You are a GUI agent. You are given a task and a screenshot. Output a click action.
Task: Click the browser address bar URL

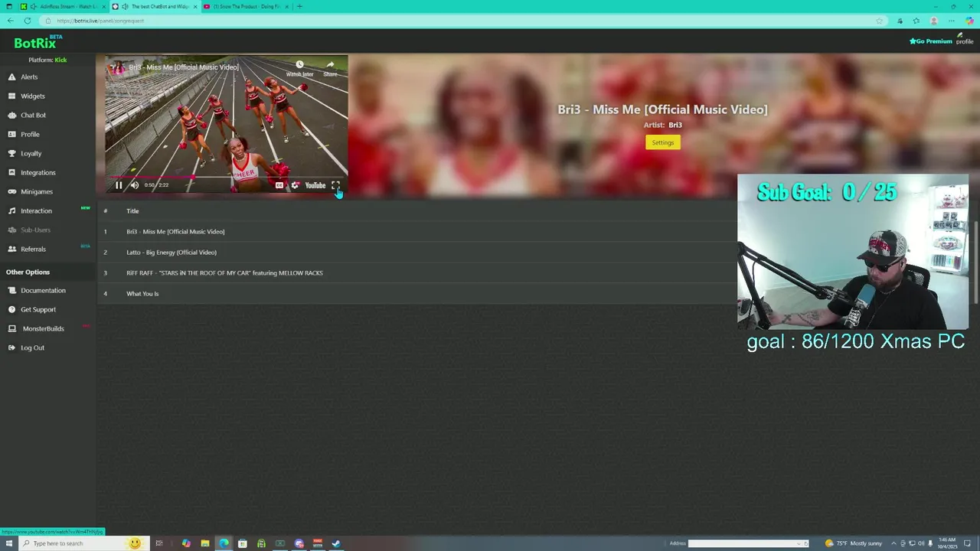(x=100, y=21)
